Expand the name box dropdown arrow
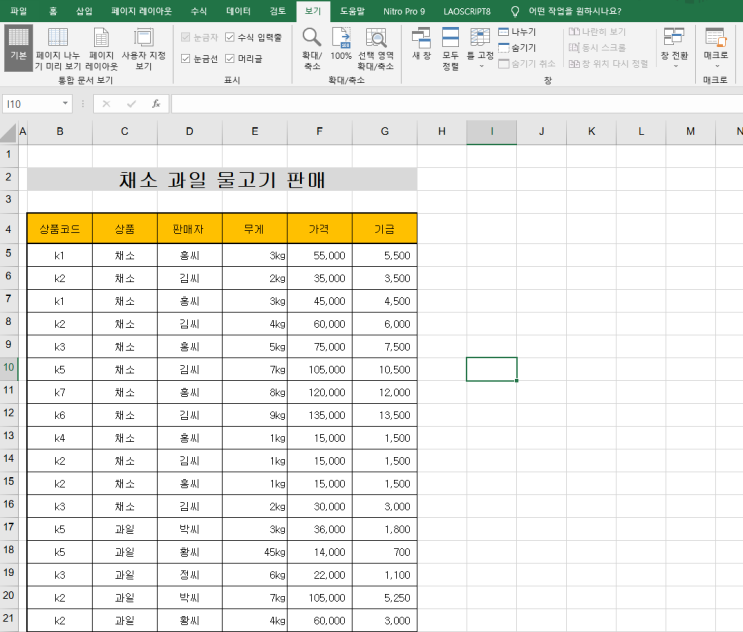 pyautogui.click(x=65, y=103)
